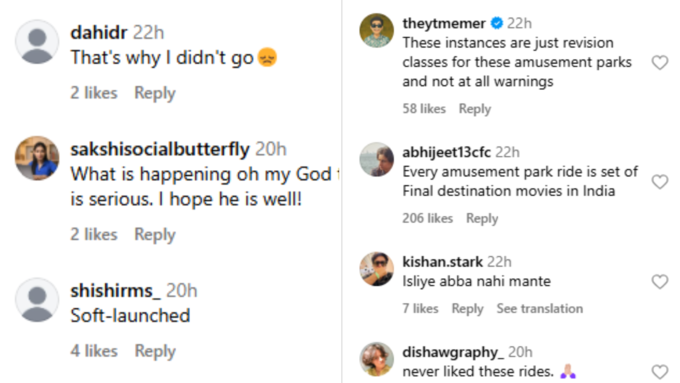Screen dimensions: 680x383
Task: Reply to dahidr's comment
Action: (155, 93)
